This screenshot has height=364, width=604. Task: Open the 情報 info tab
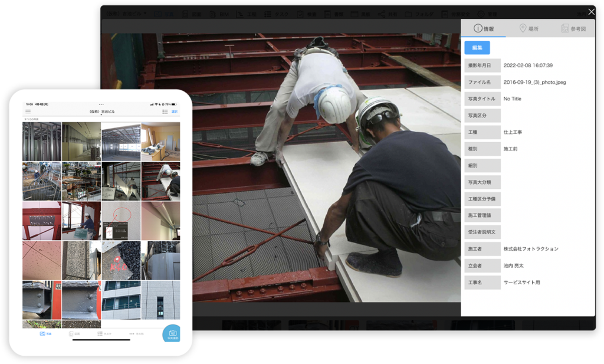click(484, 28)
